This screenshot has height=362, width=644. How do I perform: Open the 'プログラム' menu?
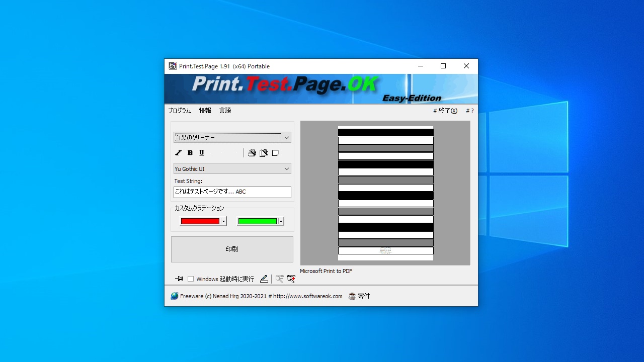pyautogui.click(x=180, y=111)
